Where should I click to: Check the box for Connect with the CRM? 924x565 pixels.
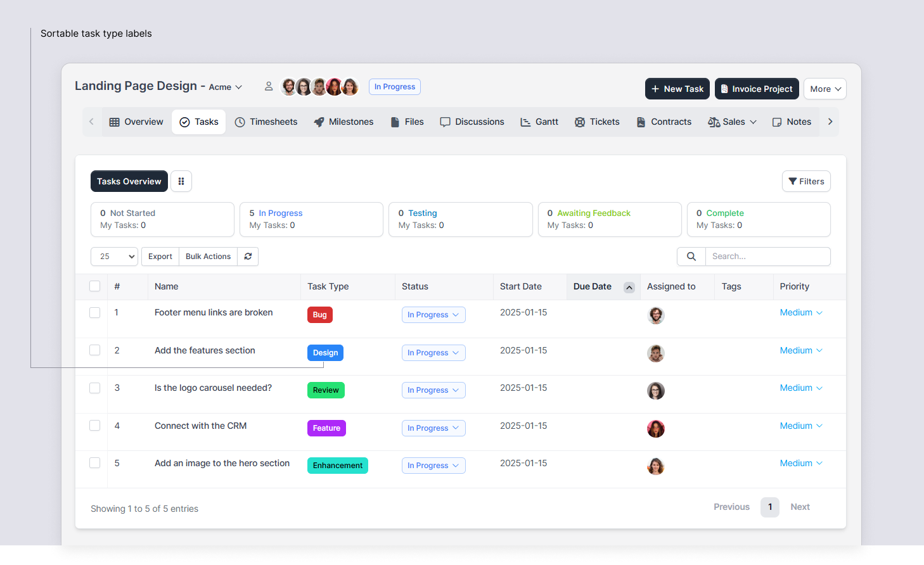(94, 425)
